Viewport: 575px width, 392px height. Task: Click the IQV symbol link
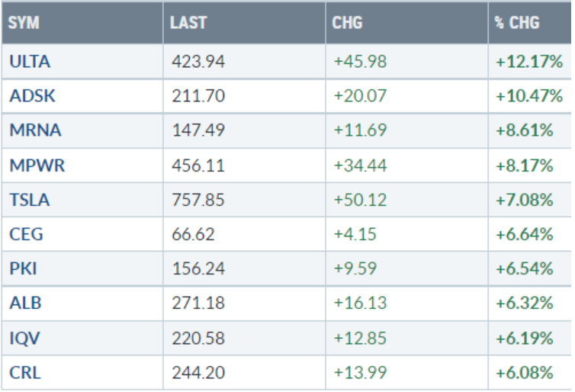click(25, 337)
